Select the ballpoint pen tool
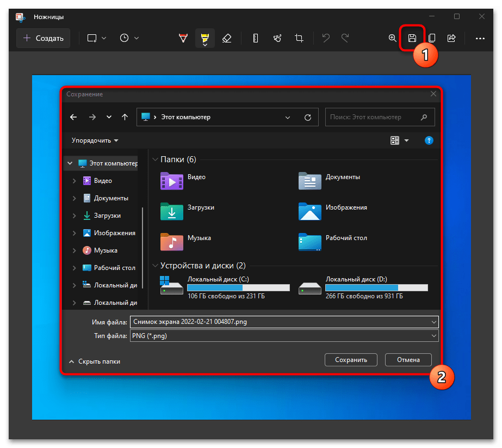Screen dimensions: 502x448 183,38
